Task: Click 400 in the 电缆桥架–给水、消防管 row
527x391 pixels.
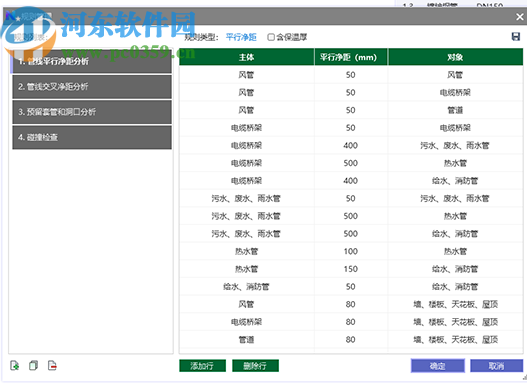Action: coord(351,181)
